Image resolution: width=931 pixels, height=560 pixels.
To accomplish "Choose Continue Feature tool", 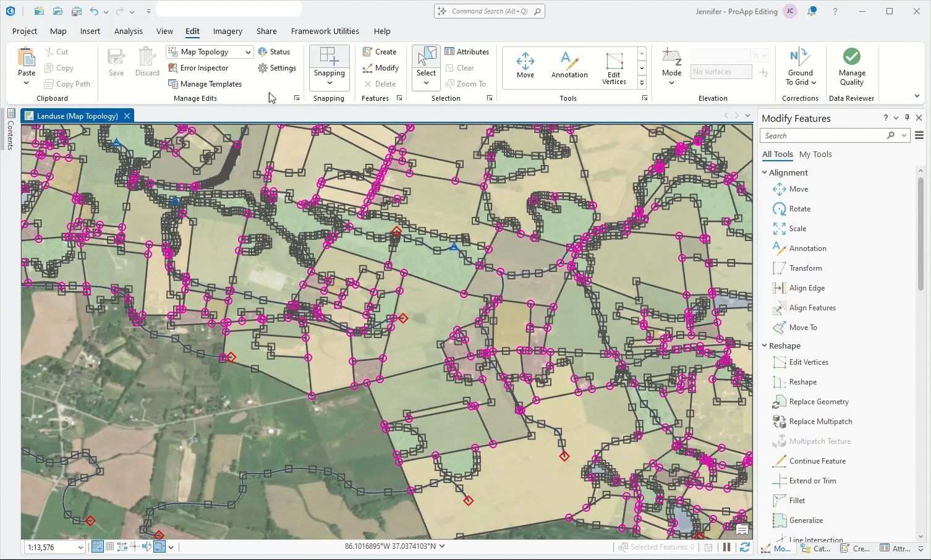I will 809,461.
